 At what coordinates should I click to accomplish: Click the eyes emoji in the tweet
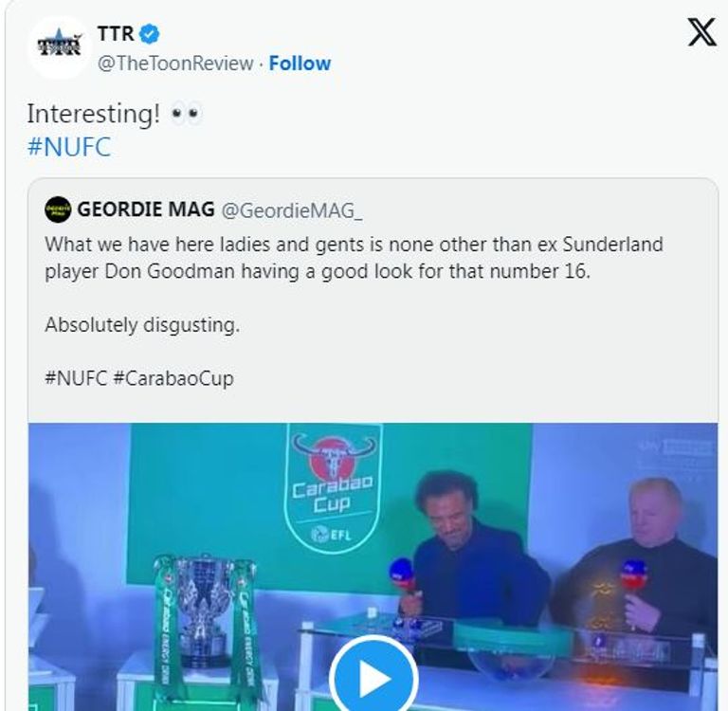pyautogui.click(x=186, y=115)
